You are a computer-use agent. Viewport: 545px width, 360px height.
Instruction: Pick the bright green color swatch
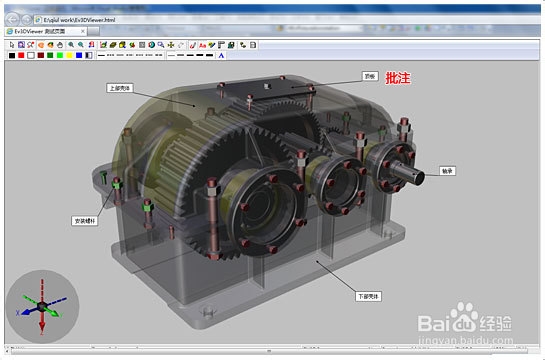(x=60, y=55)
